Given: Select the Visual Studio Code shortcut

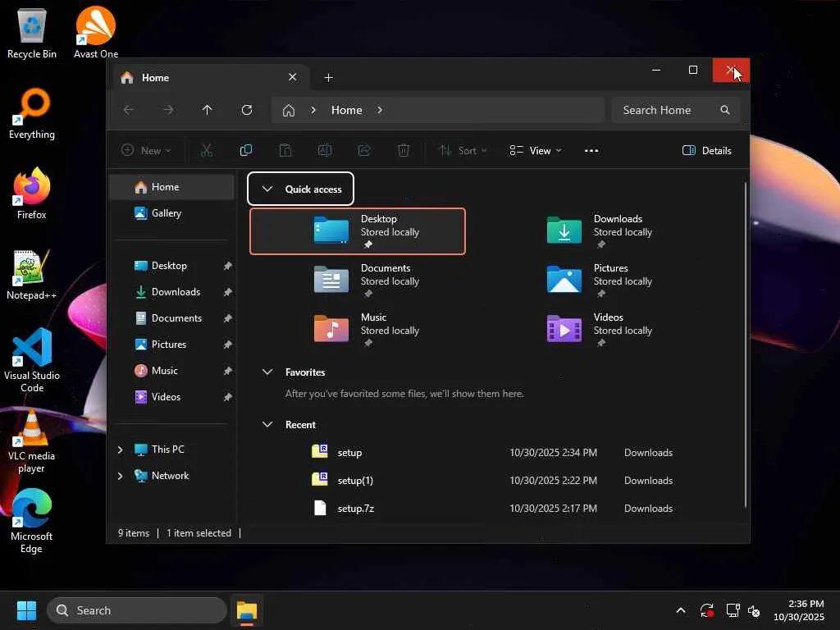Looking at the screenshot, I should coord(32,361).
